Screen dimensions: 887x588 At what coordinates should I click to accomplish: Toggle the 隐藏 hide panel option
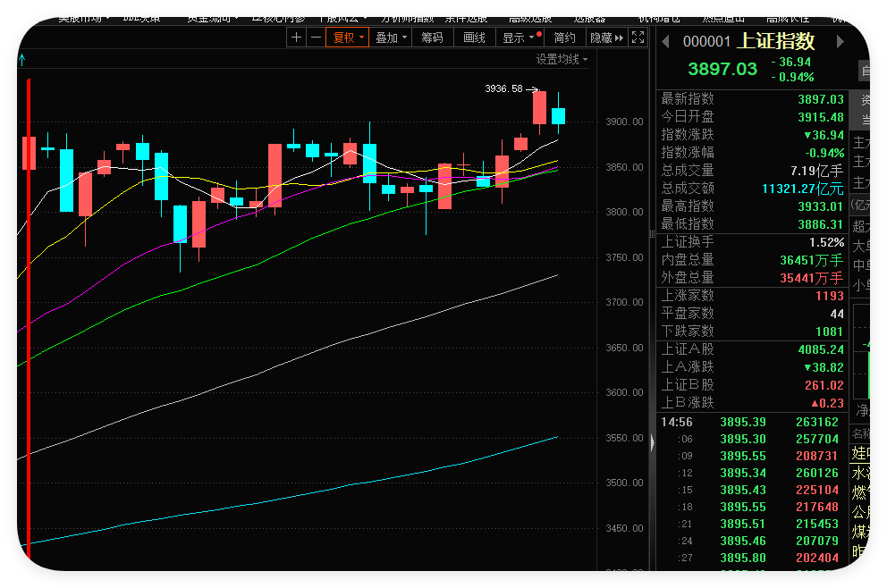pos(604,38)
